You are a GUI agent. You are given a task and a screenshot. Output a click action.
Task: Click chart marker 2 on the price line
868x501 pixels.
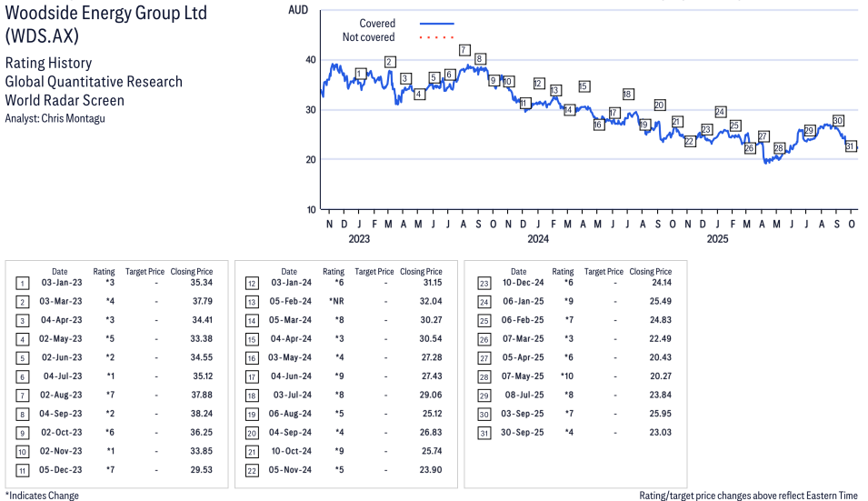click(390, 62)
